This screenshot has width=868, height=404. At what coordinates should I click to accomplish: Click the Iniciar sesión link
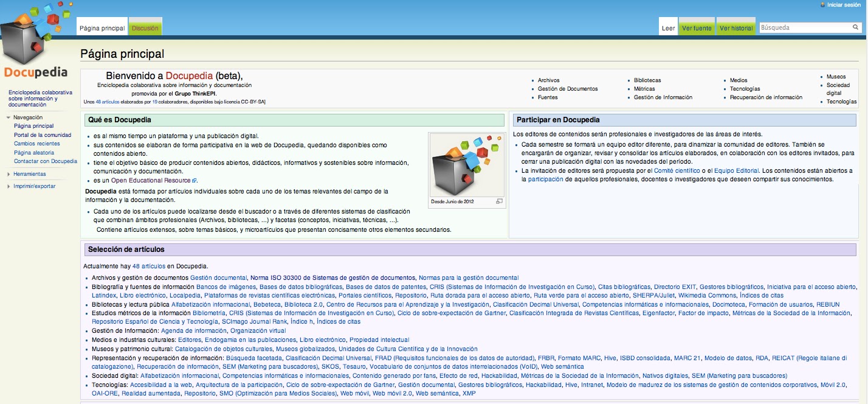point(844,4)
